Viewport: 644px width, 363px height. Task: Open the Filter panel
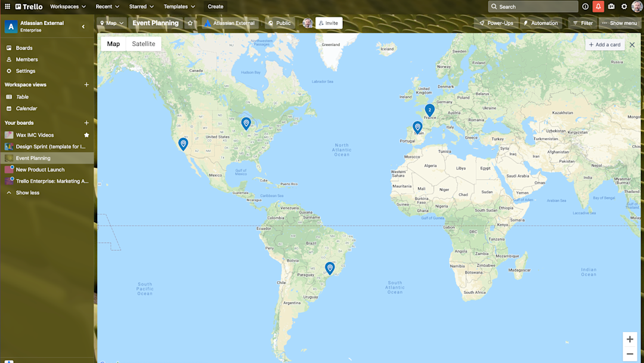[x=583, y=23]
